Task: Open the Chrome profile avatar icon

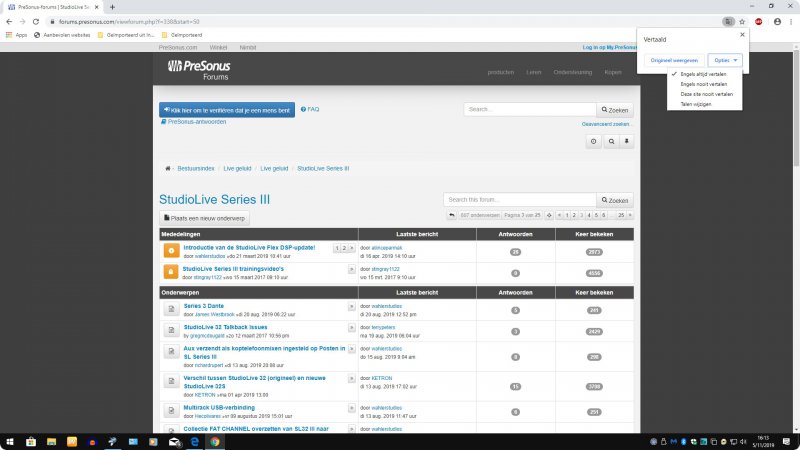Action: click(x=777, y=21)
